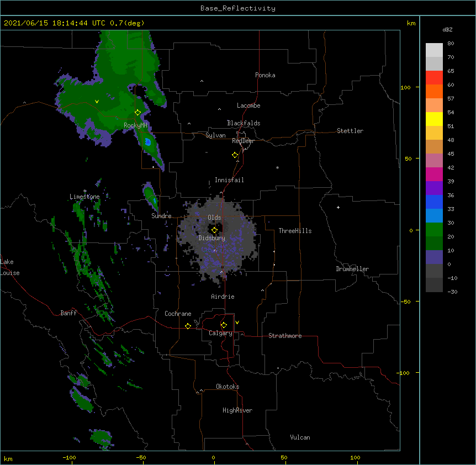
Task: Click the yellow diamond marker above Calgary label
Action: coord(224,325)
